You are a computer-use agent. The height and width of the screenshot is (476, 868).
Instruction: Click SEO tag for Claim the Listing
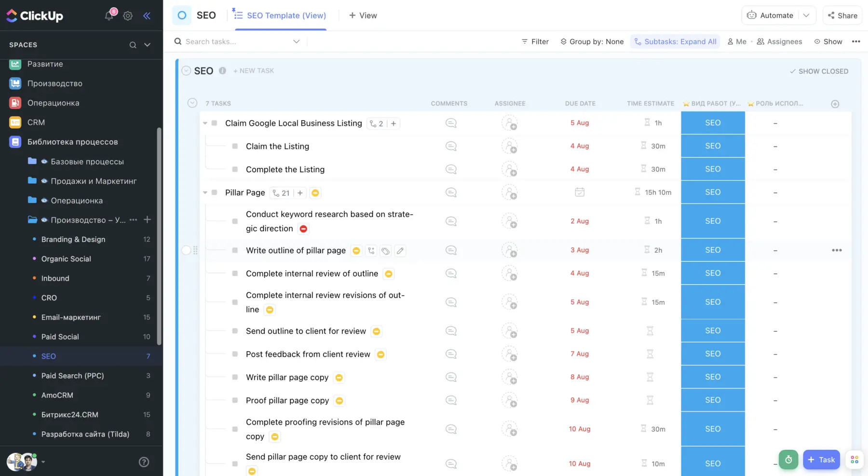point(713,146)
